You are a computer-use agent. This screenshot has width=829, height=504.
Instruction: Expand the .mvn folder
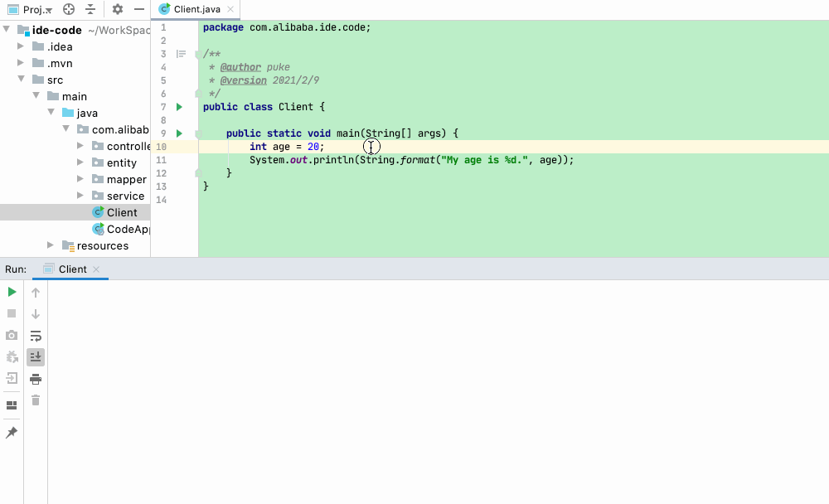(x=21, y=62)
